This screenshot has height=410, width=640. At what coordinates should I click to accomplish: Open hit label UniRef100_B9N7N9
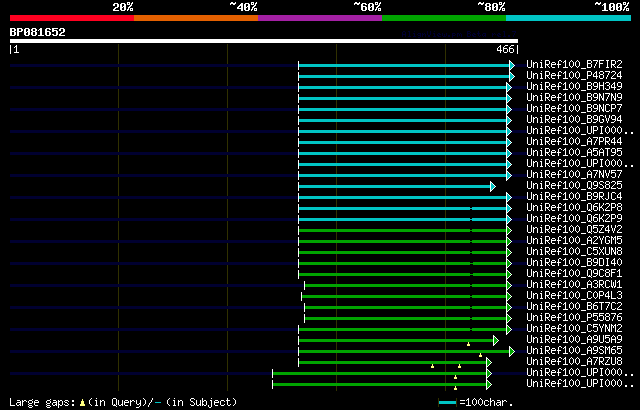(x=574, y=98)
